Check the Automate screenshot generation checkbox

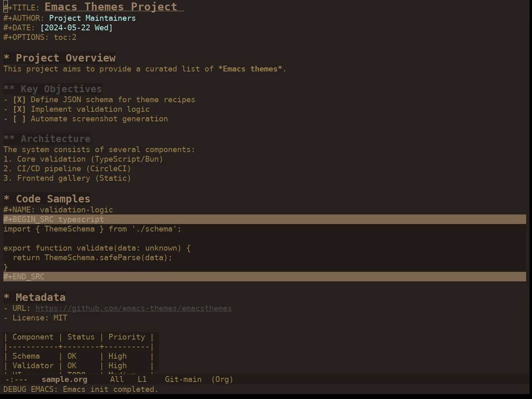[x=19, y=119]
